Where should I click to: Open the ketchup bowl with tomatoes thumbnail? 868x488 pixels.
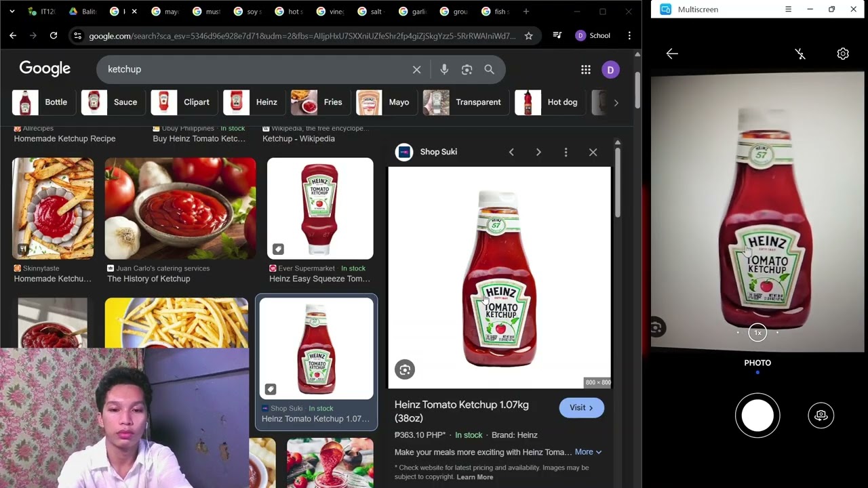[180, 209]
